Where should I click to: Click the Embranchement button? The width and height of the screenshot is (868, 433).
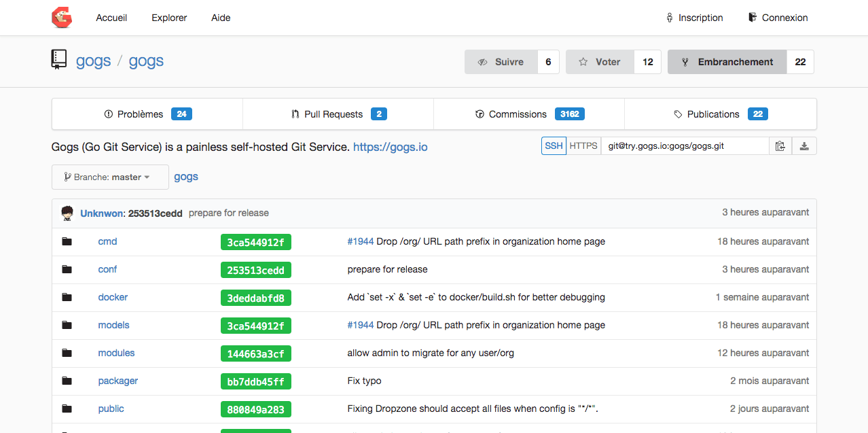pos(727,62)
